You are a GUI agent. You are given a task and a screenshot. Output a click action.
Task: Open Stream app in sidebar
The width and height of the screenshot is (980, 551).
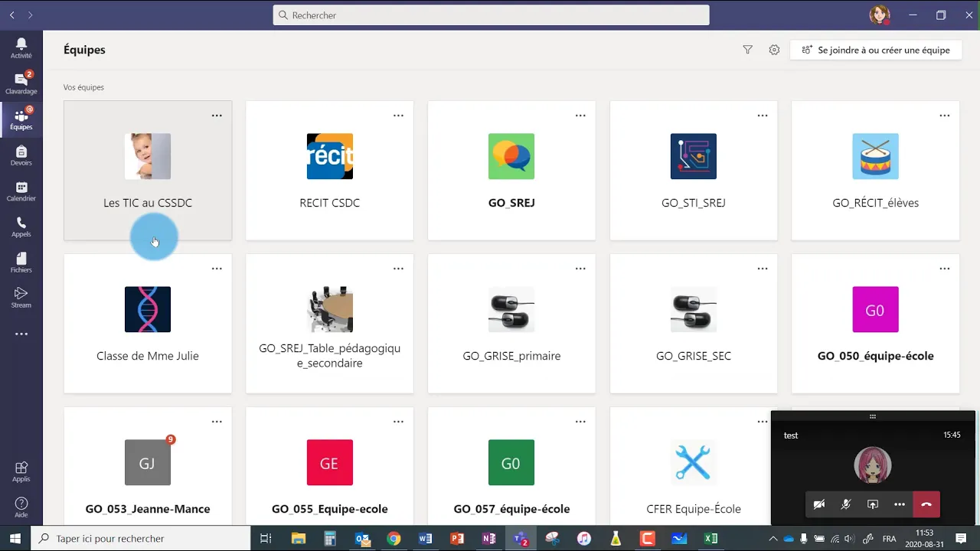21,298
